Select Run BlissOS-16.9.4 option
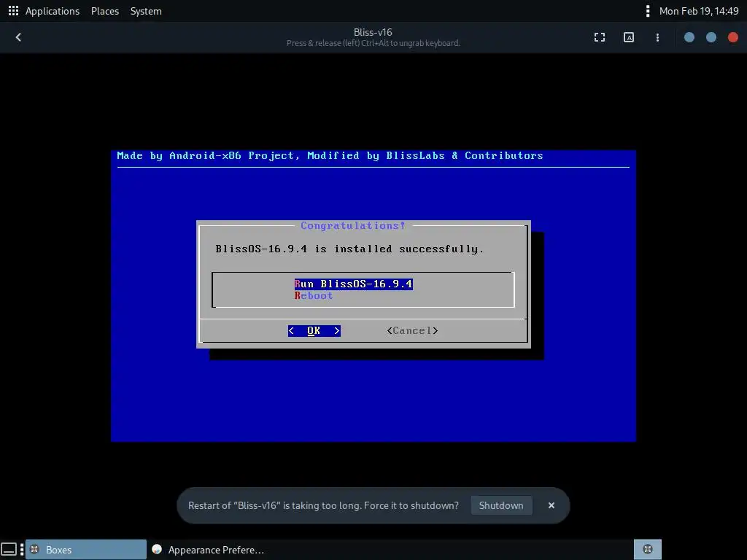Image resolution: width=747 pixels, height=560 pixels. point(354,284)
